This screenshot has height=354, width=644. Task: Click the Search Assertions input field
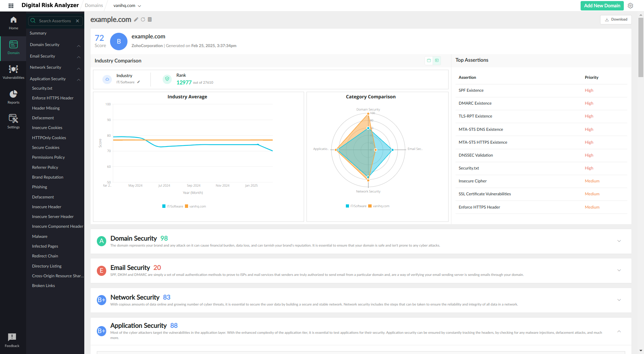coord(55,21)
